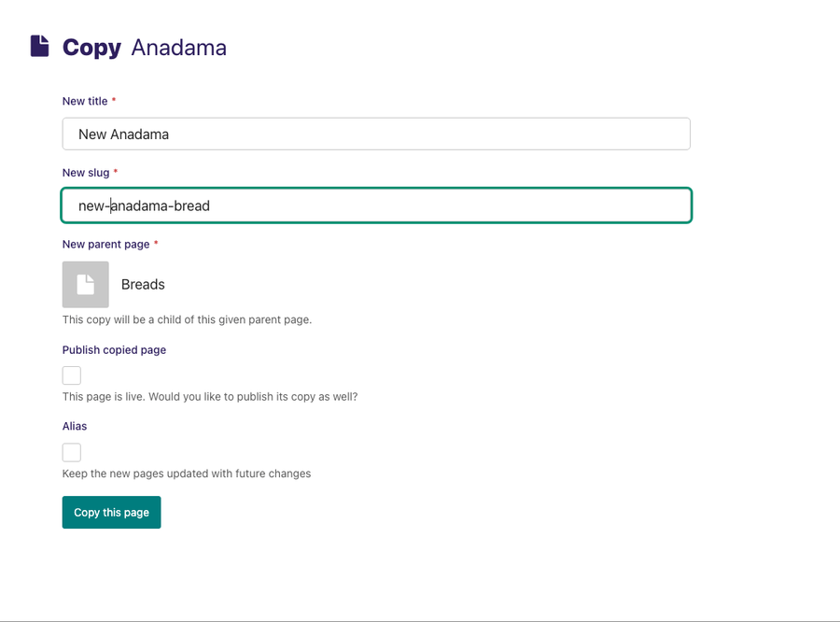
Task: Click the Publish copied page label
Action: 114,350
